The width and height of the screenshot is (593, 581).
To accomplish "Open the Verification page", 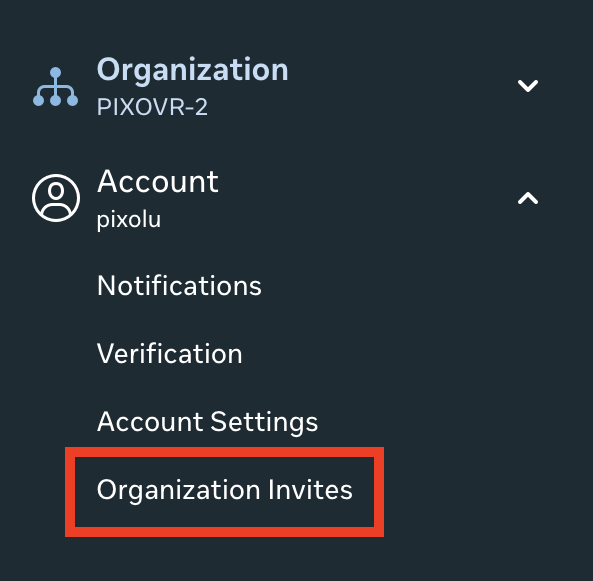I will pos(169,354).
